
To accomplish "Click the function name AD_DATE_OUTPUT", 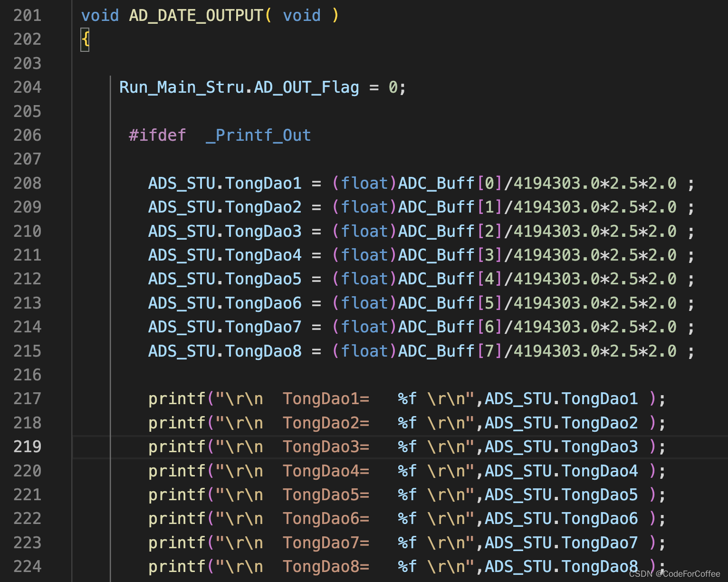I will 196,16.
